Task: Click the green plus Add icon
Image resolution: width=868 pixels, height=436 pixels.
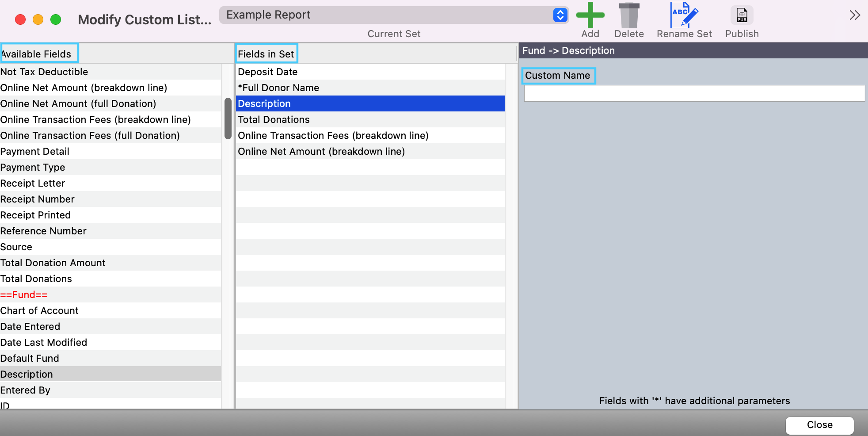Action: [590, 15]
